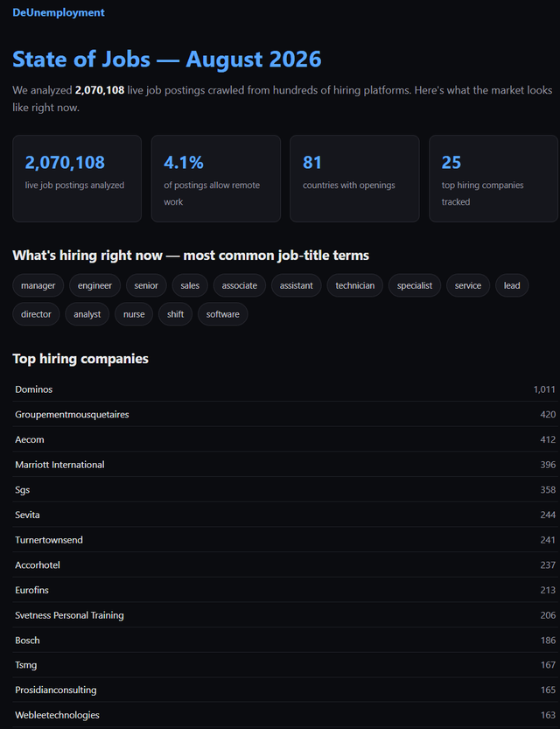This screenshot has height=729, width=560.
Task: Click the '4.1%' remote work stat card
Action: click(216, 179)
